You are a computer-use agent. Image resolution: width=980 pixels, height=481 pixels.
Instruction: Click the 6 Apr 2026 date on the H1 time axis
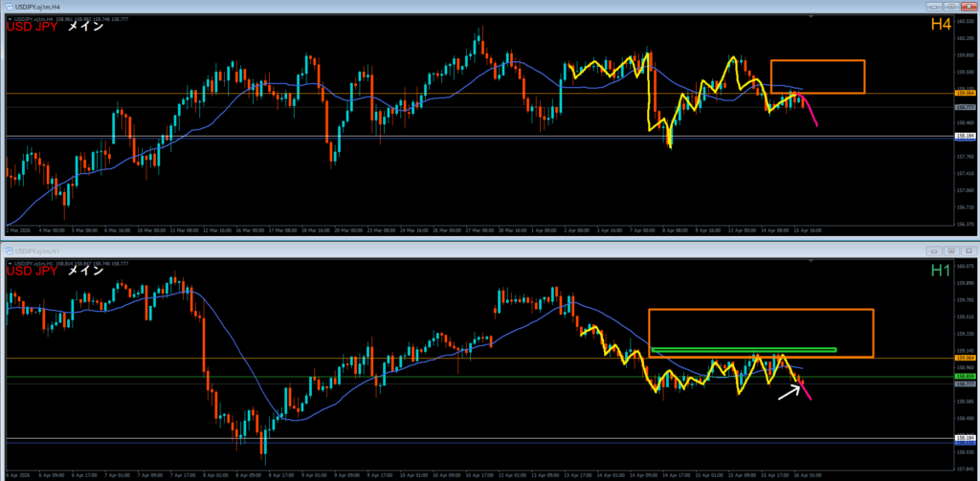tap(17, 475)
